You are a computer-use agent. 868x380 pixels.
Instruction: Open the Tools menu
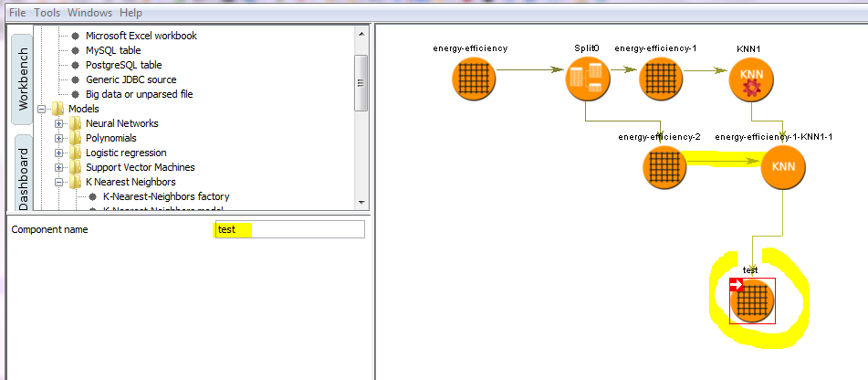(x=47, y=13)
